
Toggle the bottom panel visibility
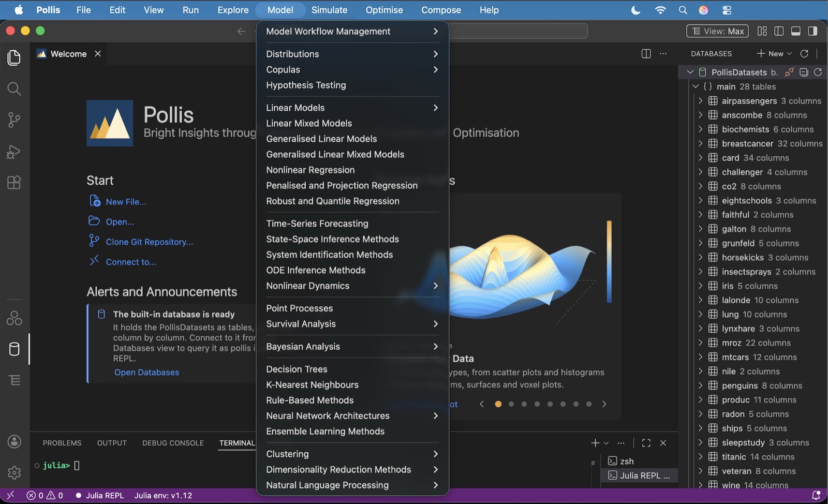[796, 31]
